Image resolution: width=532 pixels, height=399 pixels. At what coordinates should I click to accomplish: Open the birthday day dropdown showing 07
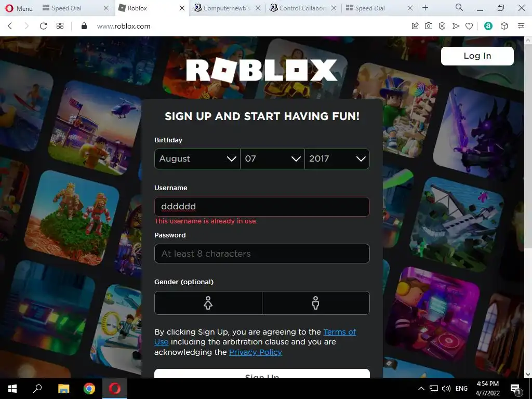[272, 159]
